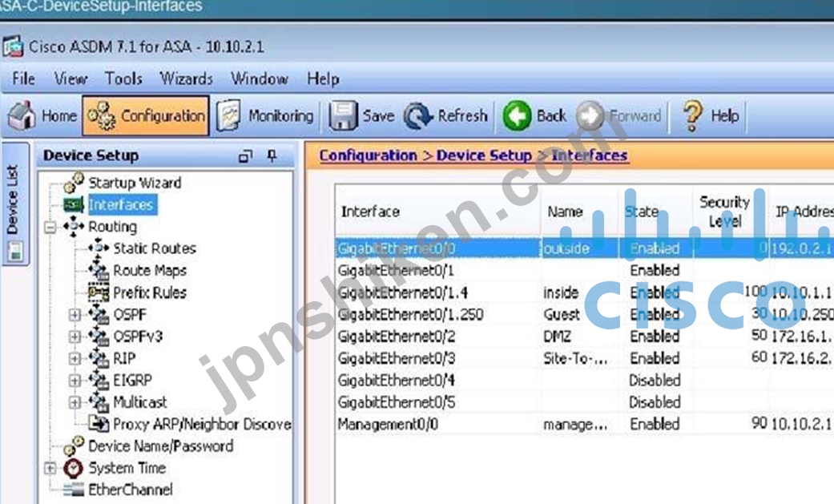Image resolution: width=834 pixels, height=504 pixels.
Task: Click the Proxy ARP/Neighbor Discovery icon
Action: click(99, 424)
